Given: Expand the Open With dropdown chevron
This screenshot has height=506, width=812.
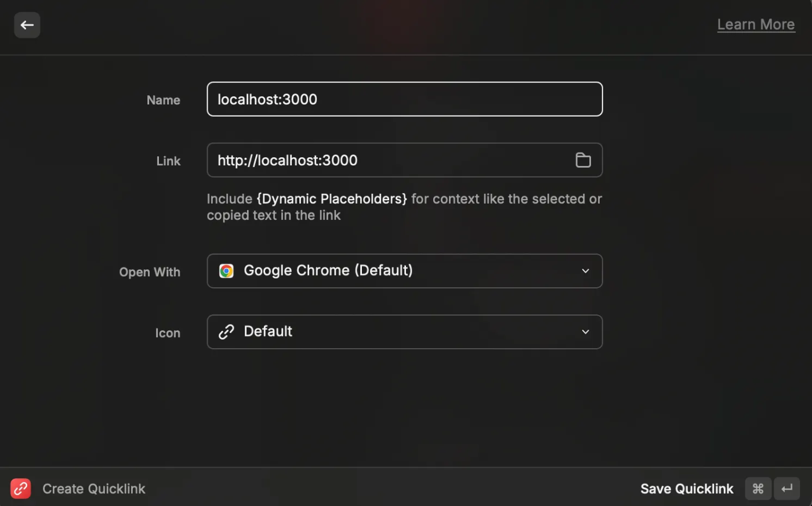Looking at the screenshot, I should pyautogui.click(x=586, y=271).
